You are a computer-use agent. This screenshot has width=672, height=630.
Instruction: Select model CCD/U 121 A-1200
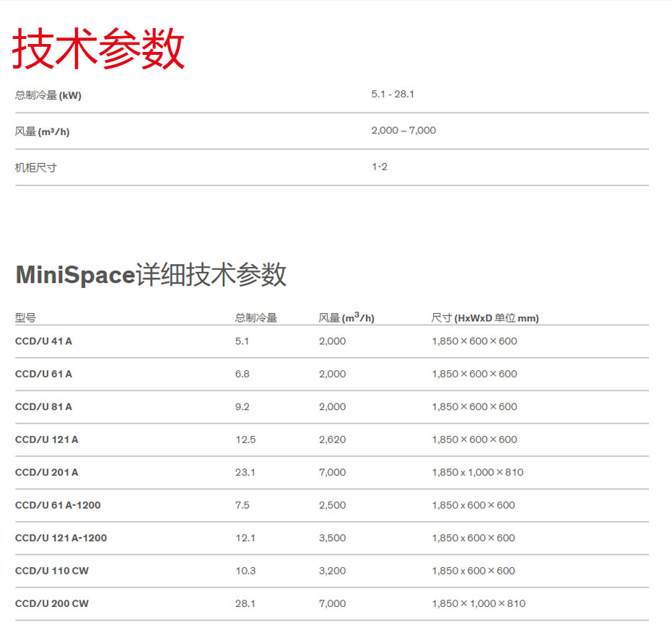click(61, 538)
